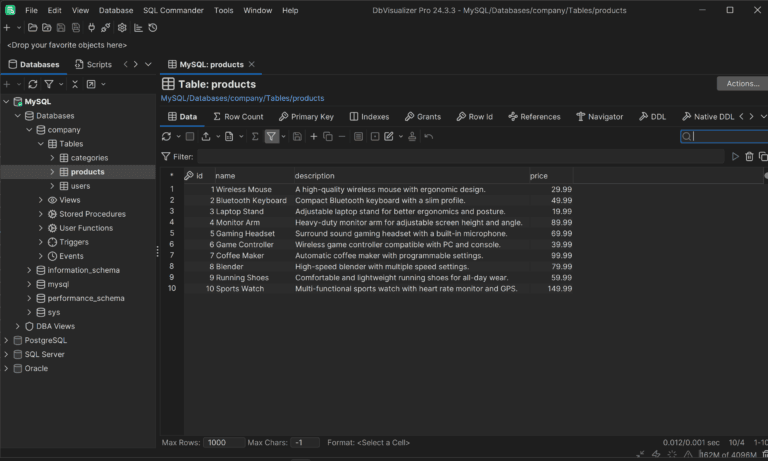Expand the users table node

(52, 186)
